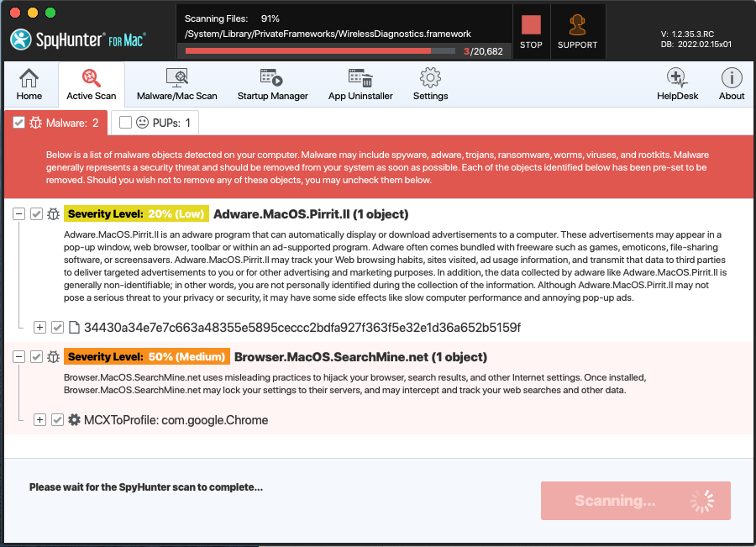Image resolution: width=756 pixels, height=547 pixels.
Task: Toggle the PUPs tab checkbox
Action: click(x=125, y=123)
